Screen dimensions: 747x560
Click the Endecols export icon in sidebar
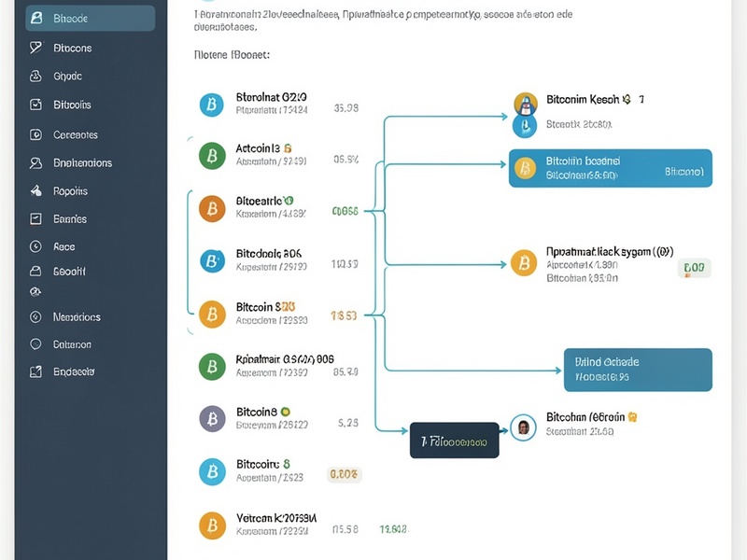point(35,371)
